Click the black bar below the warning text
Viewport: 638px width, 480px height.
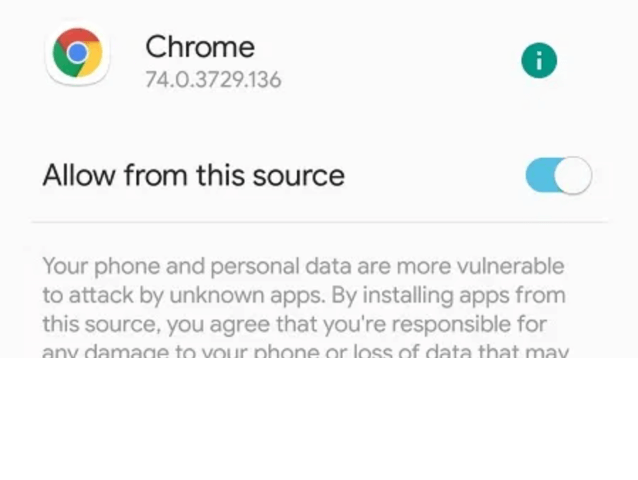[x=319, y=418]
